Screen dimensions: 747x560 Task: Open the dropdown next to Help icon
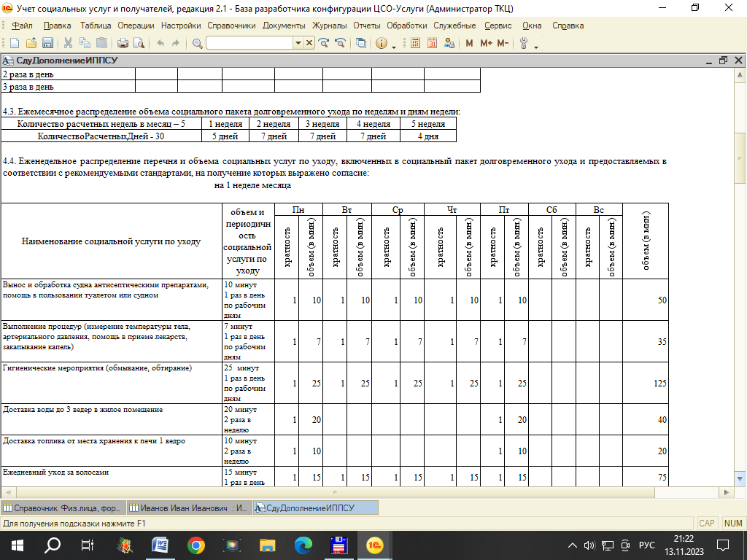394,47
